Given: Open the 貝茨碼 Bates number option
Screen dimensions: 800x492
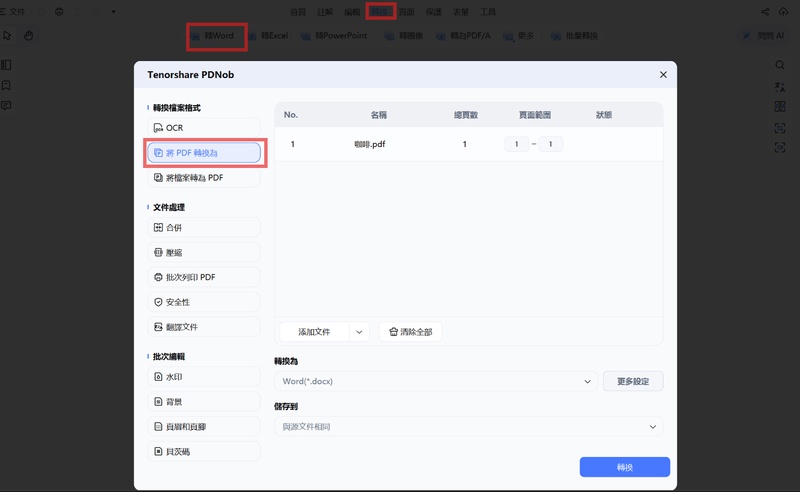Looking at the screenshot, I should click(204, 452).
